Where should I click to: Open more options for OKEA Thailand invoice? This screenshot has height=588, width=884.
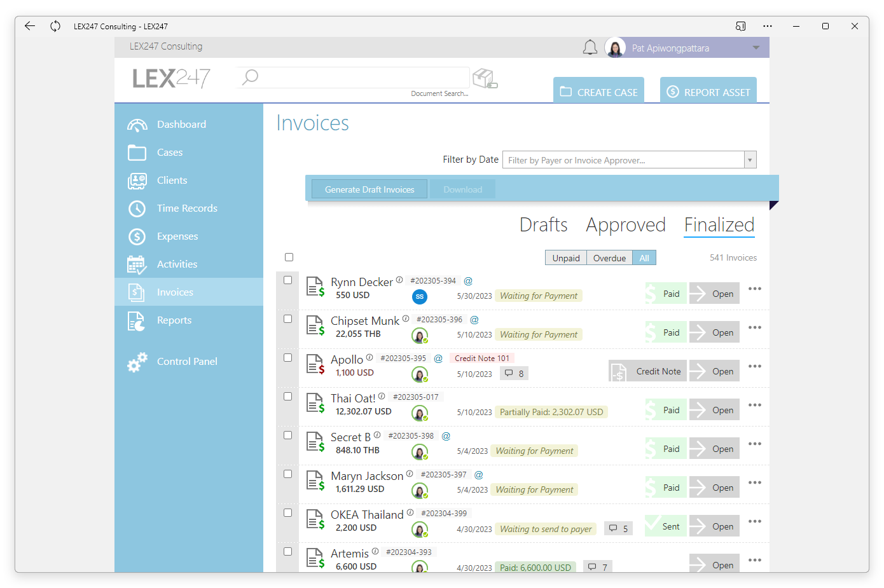click(x=755, y=521)
